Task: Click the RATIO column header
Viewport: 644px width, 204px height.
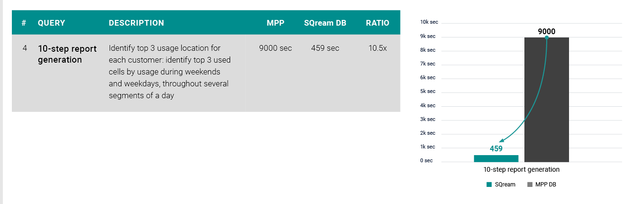Action: point(378,23)
